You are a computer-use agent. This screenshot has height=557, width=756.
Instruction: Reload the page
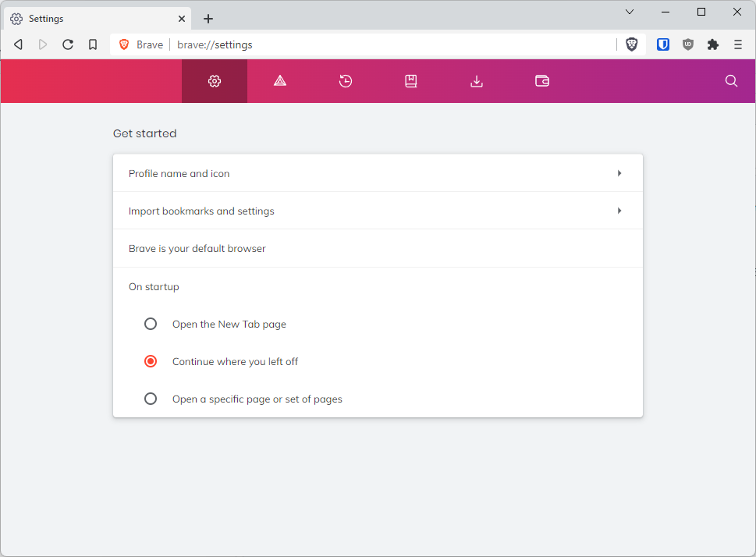click(68, 44)
